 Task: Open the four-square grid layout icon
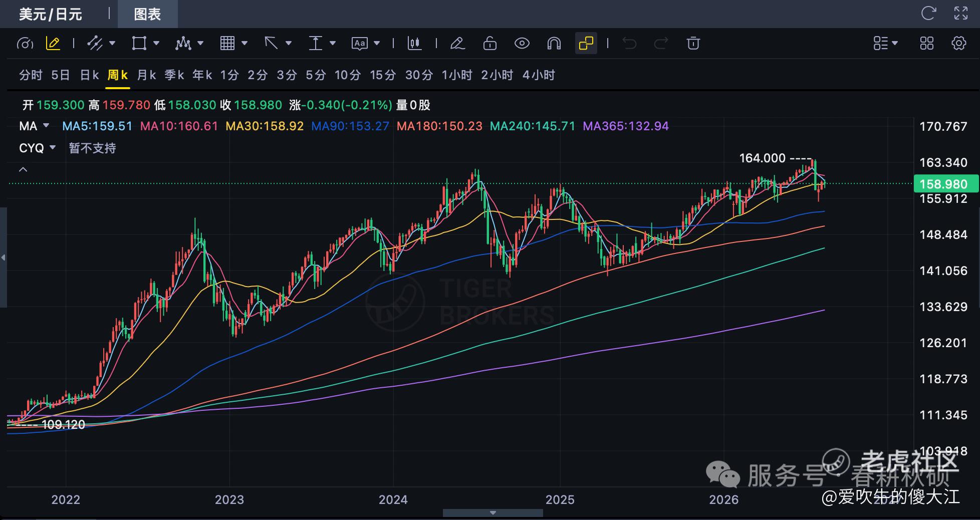pyautogui.click(x=927, y=44)
